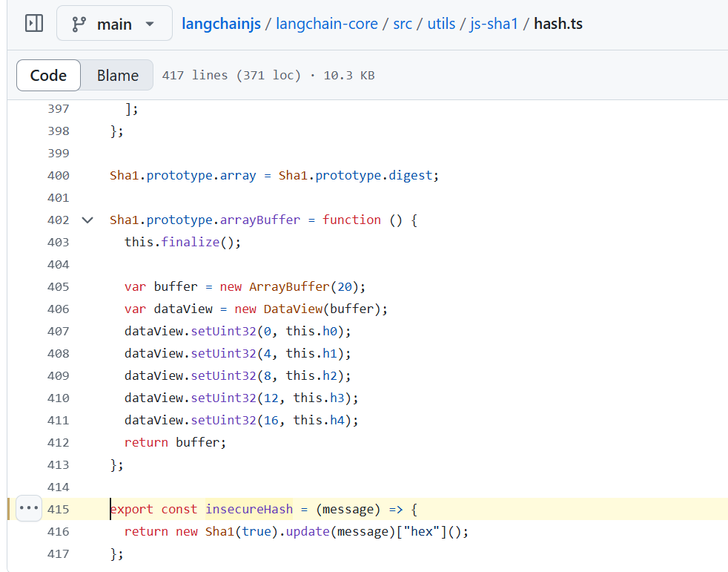Navigate to the langchain-core folder
The width and height of the screenshot is (728, 572).
click(x=327, y=23)
